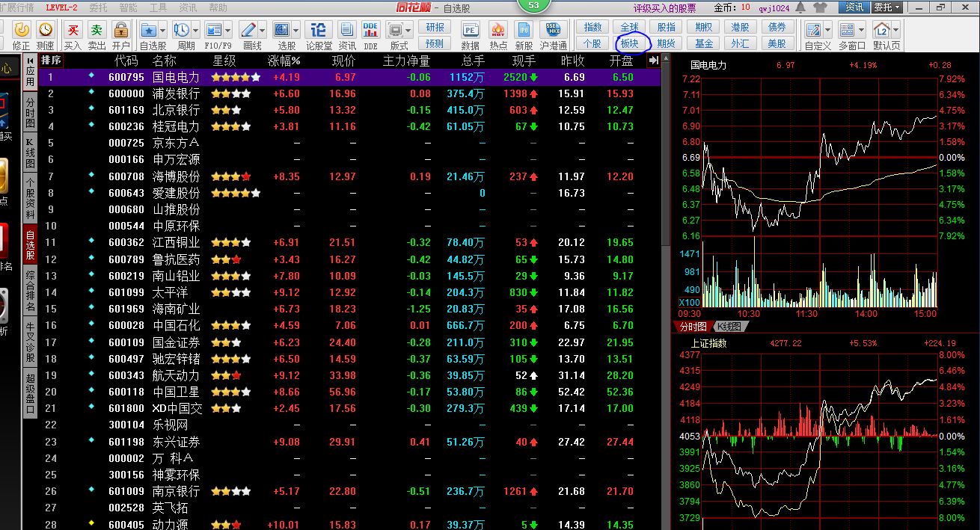Collapse the left sidebar with arrow toggle
The image size is (980, 530).
click(x=30, y=61)
